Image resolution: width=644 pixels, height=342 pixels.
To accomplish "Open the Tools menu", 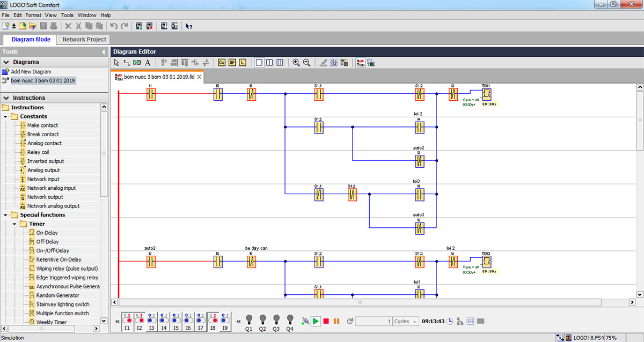I will 67,15.
